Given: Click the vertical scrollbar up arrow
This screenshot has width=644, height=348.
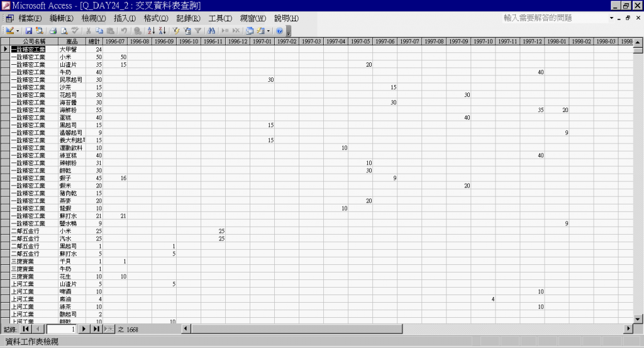Looking at the screenshot, I should (638, 42).
